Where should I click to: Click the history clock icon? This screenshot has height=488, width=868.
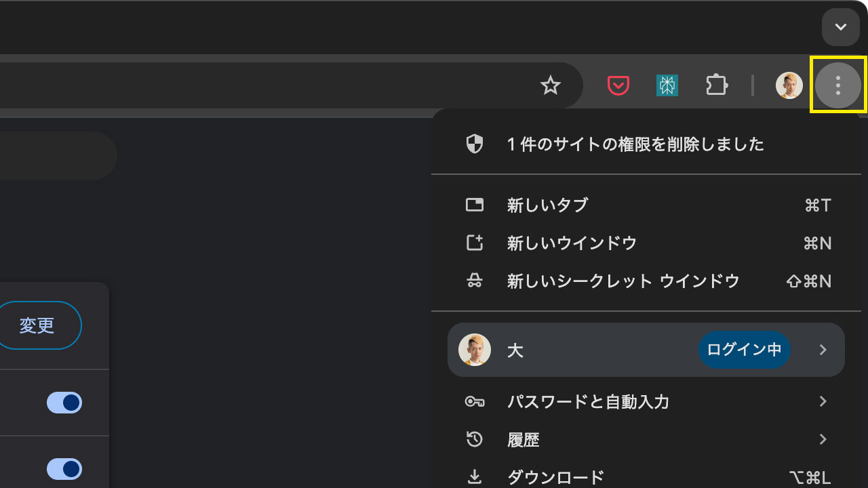(x=475, y=440)
